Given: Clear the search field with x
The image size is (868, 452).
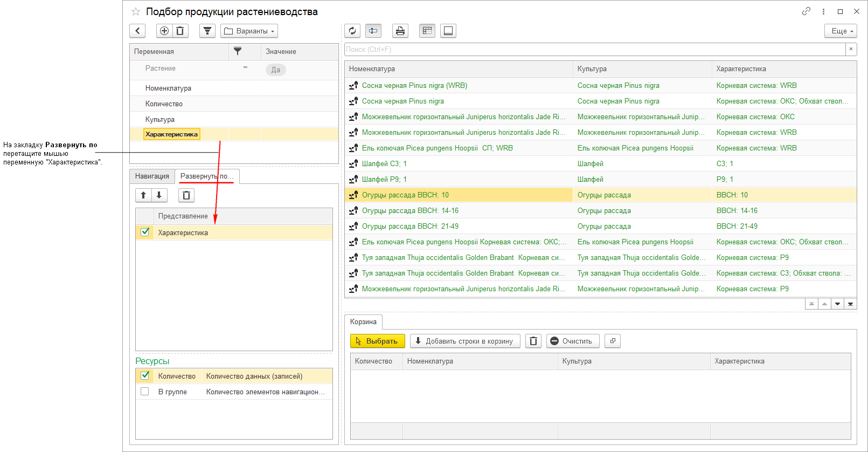Looking at the screenshot, I should point(851,49).
